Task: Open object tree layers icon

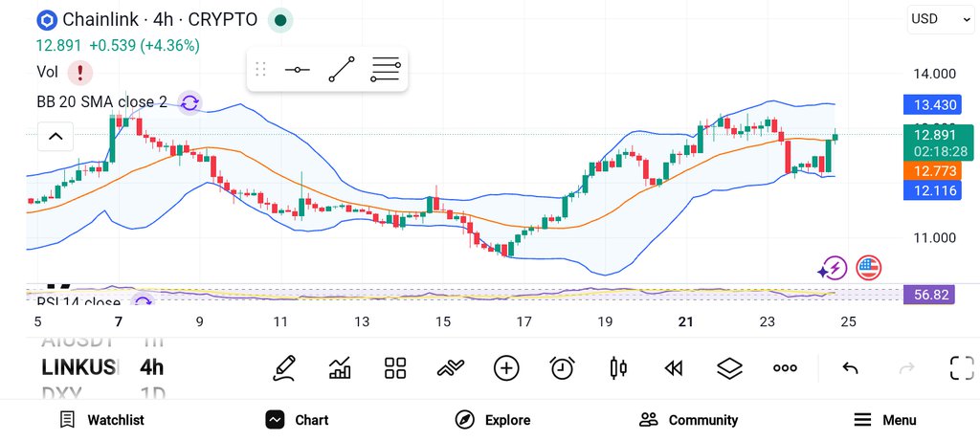Action: point(729,368)
